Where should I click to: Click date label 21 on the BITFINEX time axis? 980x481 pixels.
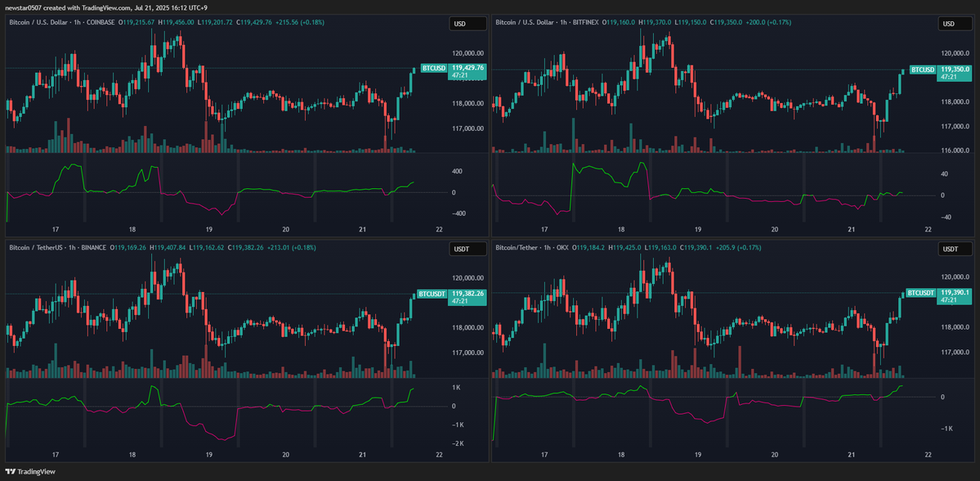pyautogui.click(x=851, y=230)
